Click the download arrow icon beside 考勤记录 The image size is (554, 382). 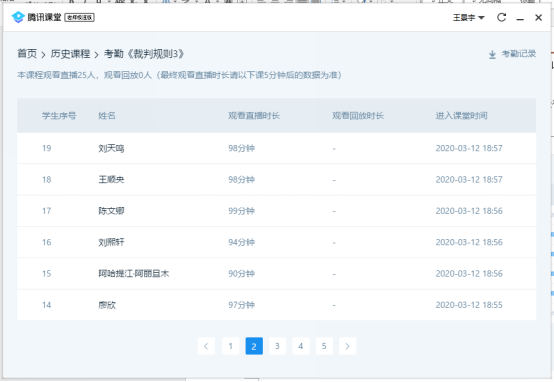coord(492,54)
